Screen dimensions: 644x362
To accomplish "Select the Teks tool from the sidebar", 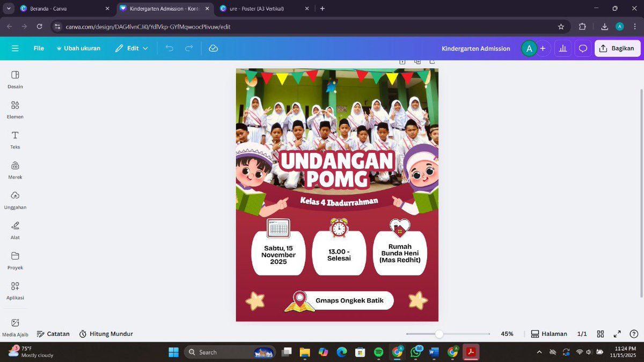I will point(14,139).
